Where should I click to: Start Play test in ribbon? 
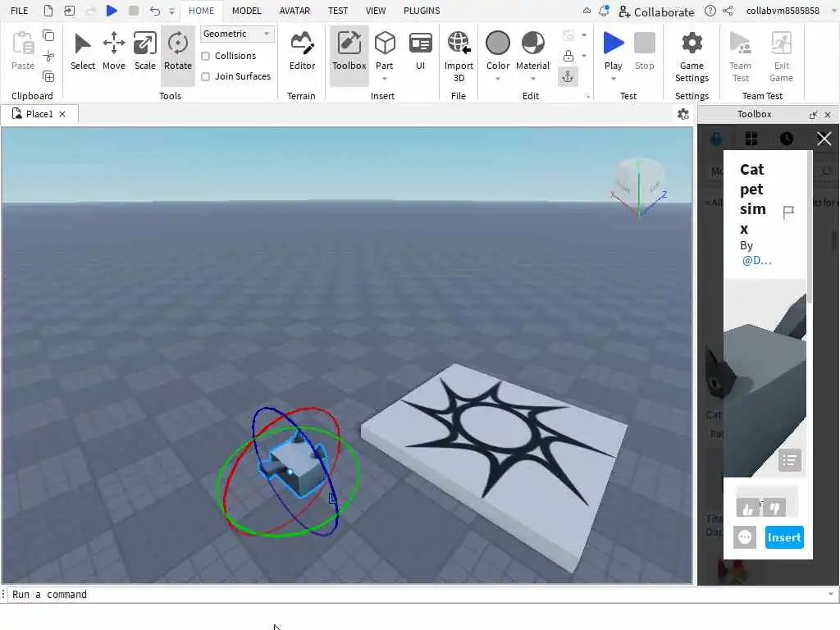tap(613, 44)
